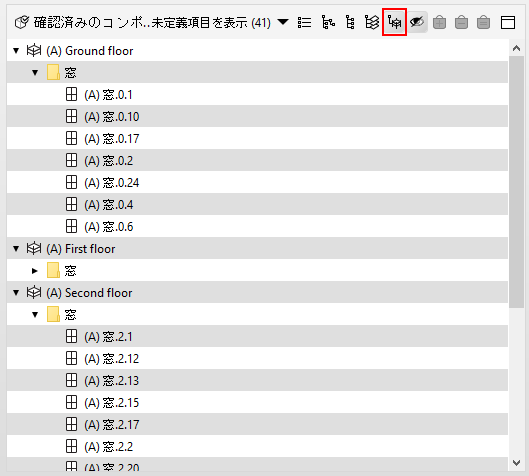Select the "(A) 窓.2.1" row text

pyautogui.click(x=108, y=337)
